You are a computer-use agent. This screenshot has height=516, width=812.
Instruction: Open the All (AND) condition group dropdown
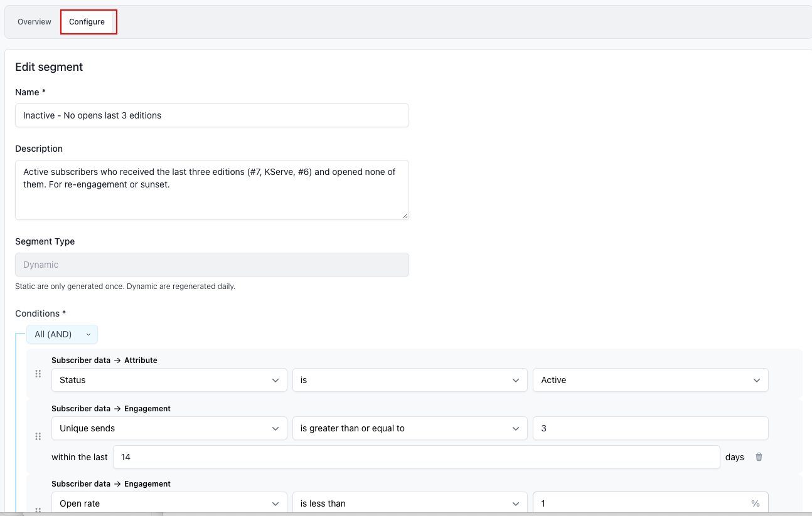point(62,334)
